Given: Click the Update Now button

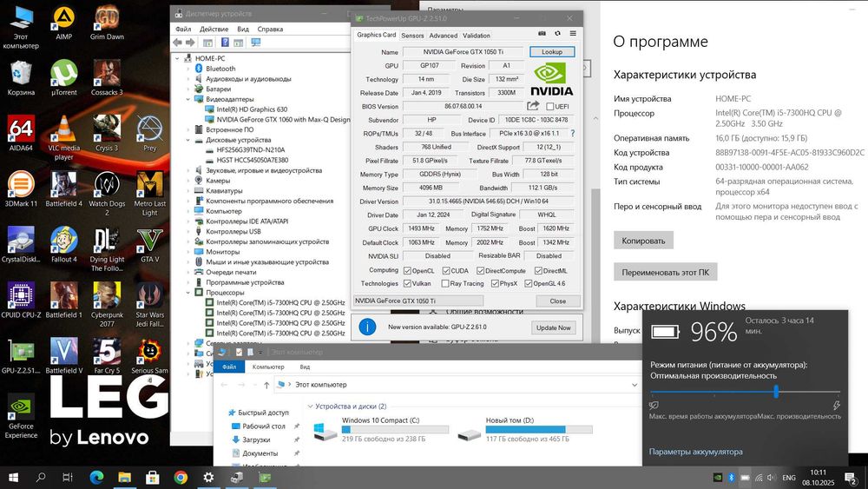Looking at the screenshot, I should click(553, 327).
